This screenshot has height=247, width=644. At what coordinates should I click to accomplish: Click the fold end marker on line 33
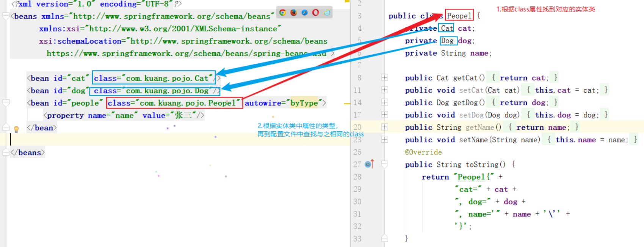coord(384,238)
